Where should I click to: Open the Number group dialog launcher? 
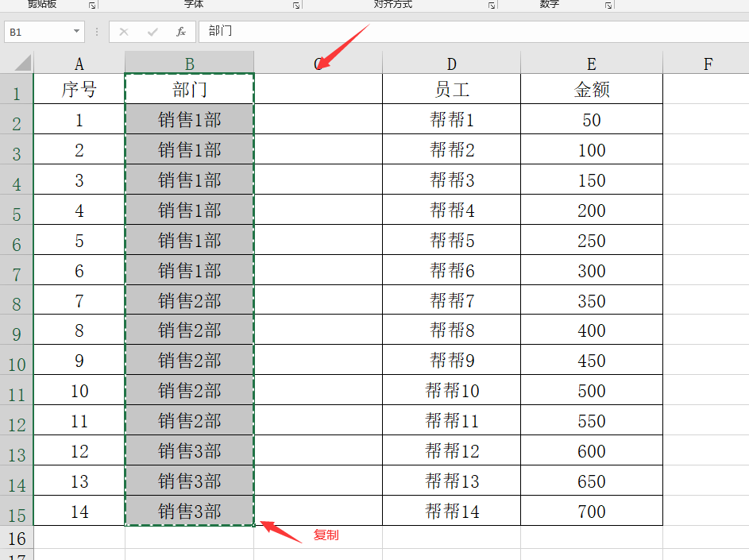pos(608,6)
